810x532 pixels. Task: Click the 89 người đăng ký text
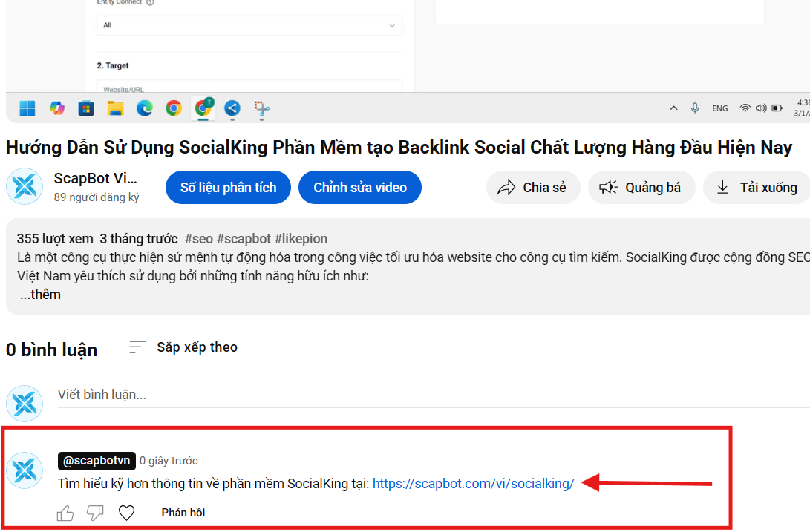(97, 197)
